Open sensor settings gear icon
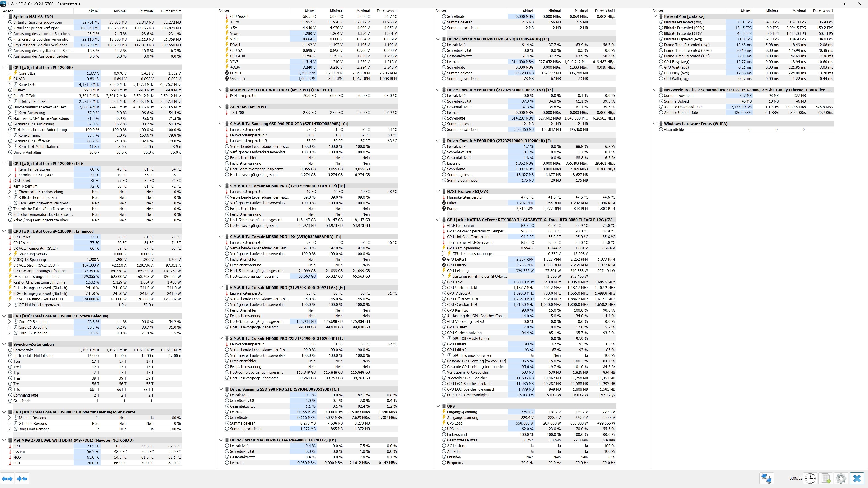 841,478
